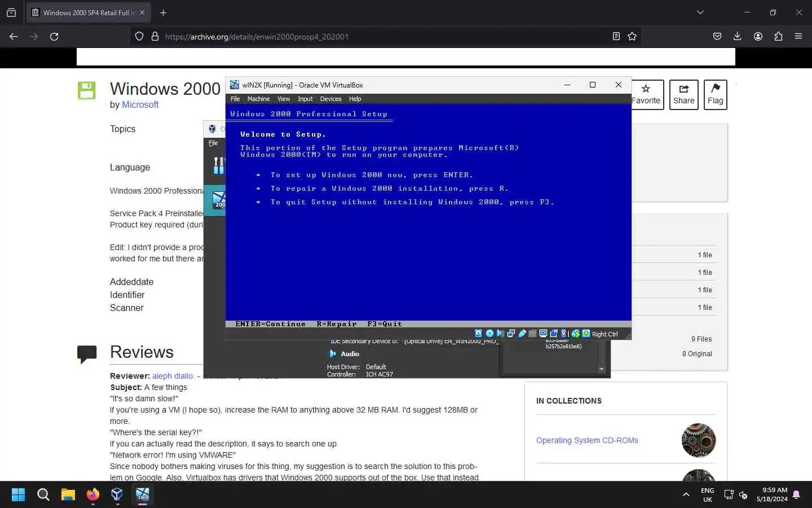The image size is (812, 508).
Task: Open the File menu in VirtualBox VM window
Action: click(235, 99)
